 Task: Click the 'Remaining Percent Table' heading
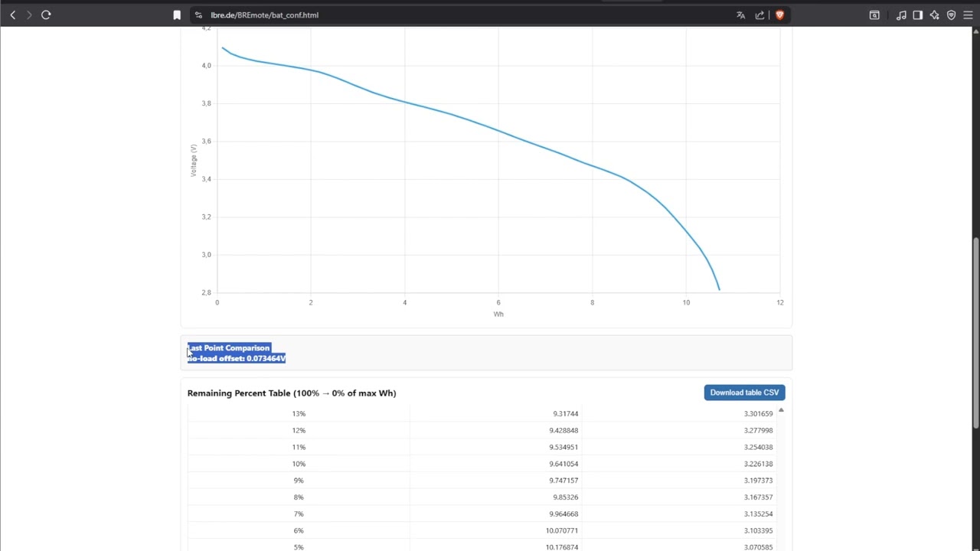292,393
